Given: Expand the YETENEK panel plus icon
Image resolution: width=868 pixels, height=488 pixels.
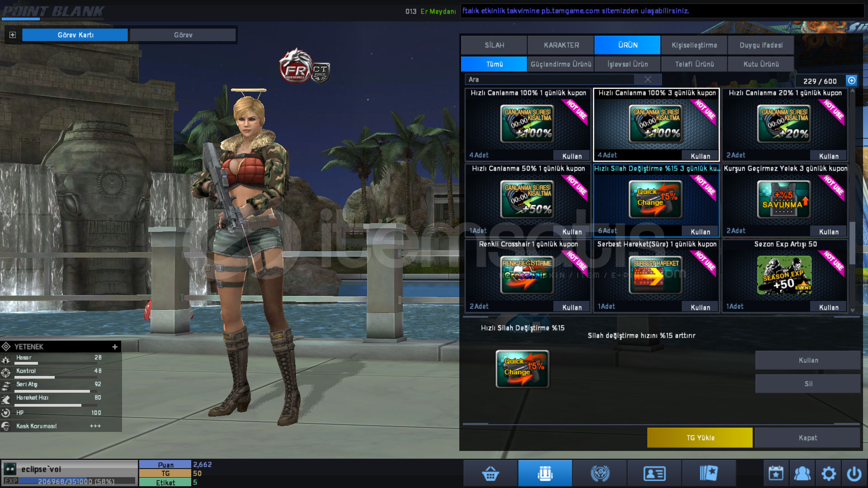Looking at the screenshot, I should 115,347.
